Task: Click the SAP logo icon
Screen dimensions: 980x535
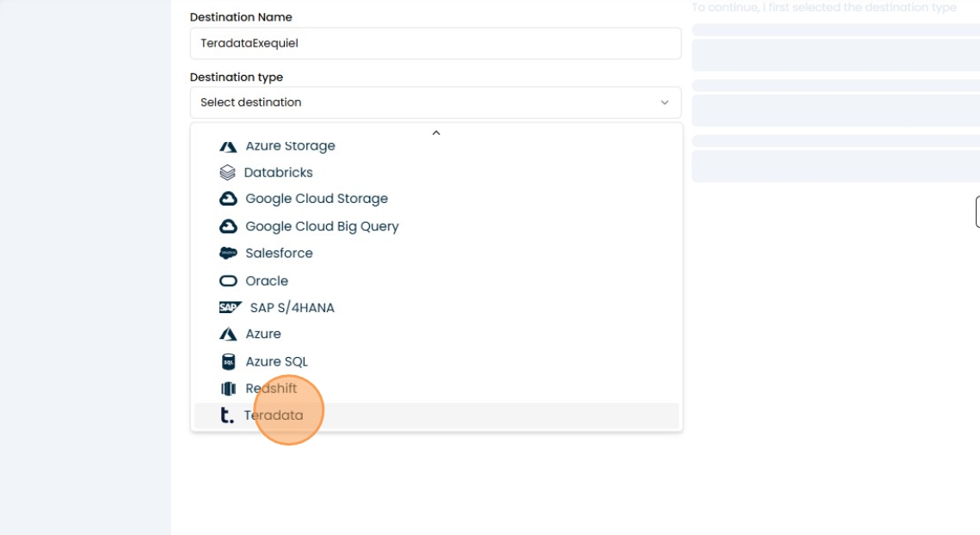Action: pos(230,307)
